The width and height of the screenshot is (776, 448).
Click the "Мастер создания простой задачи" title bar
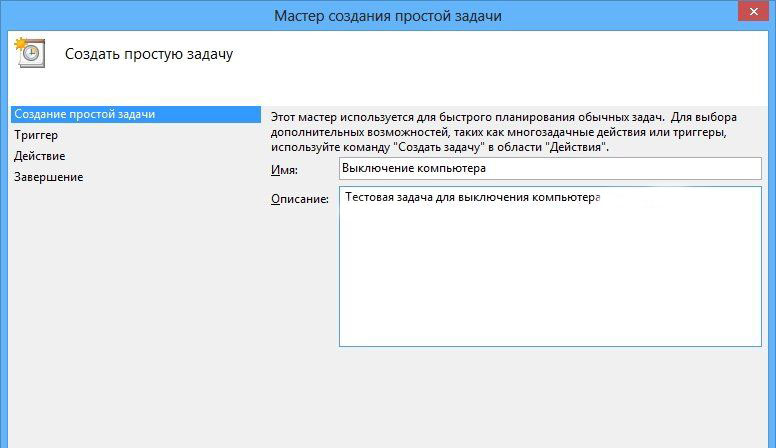(388, 15)
